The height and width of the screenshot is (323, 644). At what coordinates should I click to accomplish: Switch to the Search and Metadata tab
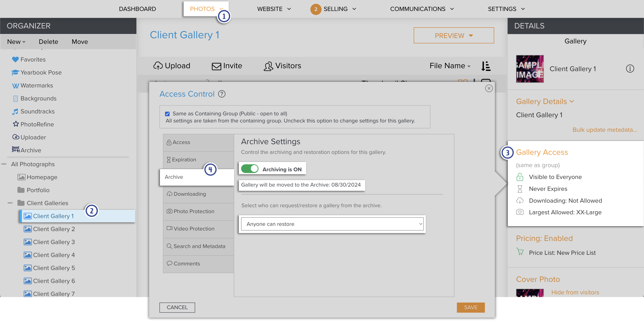(x=199, y=246)
